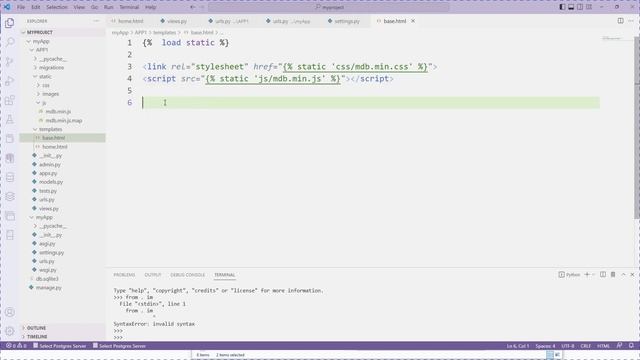The height and width of the screenshot is (360, 640).
Task: Toggle primary side bar layout icon
Action: 562,7
